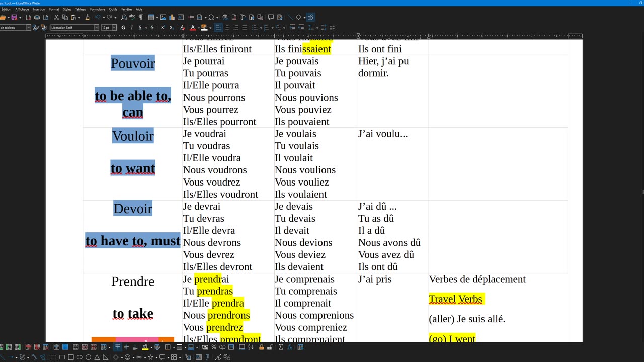Click the red font color button

[x=193, y=27]
